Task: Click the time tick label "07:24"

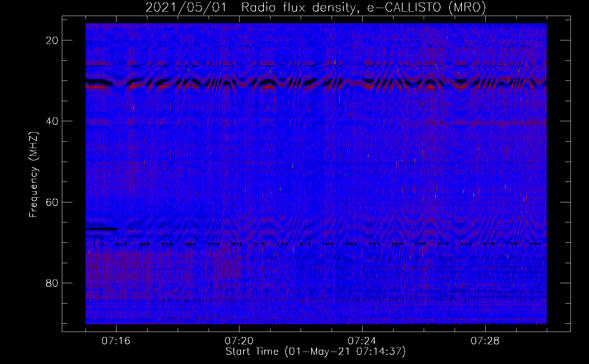Action: (362, 341)
